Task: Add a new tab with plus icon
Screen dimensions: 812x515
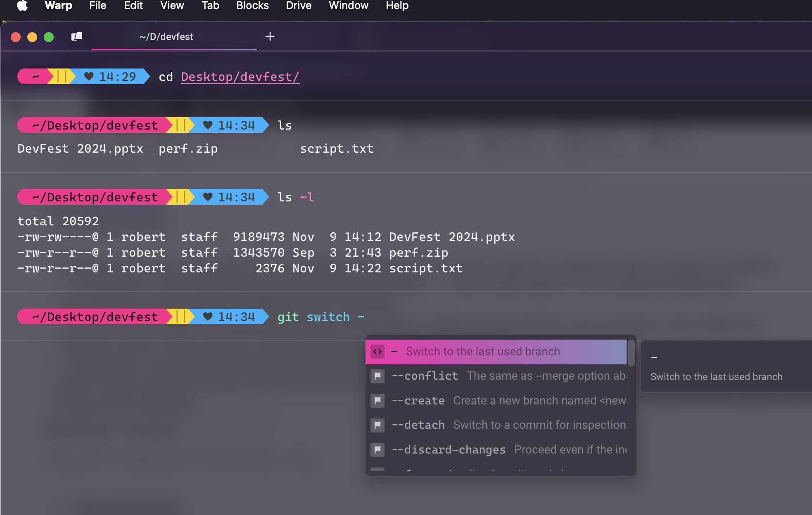Action: pyautogui.click(x=270, y=37)
